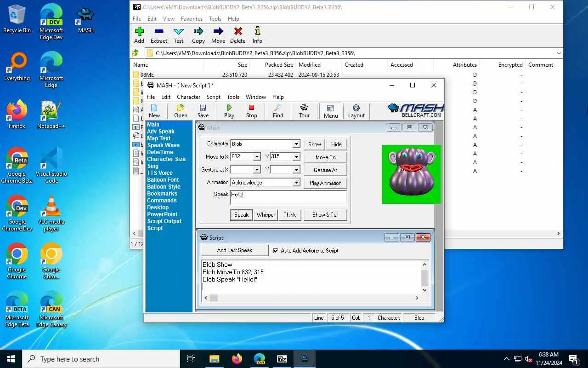The height and width of the screenshot is (368, 588).
Task: Click the Find magnifier toolbar icon
Action: pyautogui.click(x=278, y=111)
